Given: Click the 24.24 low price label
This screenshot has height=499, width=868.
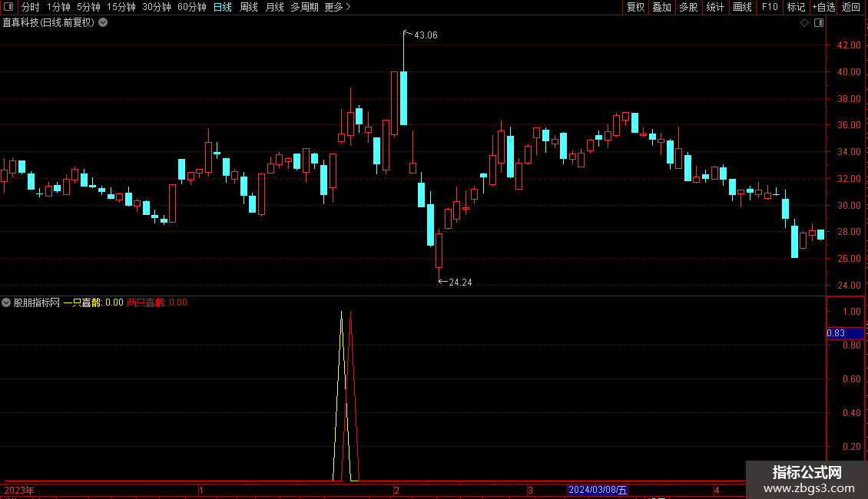Looking at the screenshot, I should [460, 283].
